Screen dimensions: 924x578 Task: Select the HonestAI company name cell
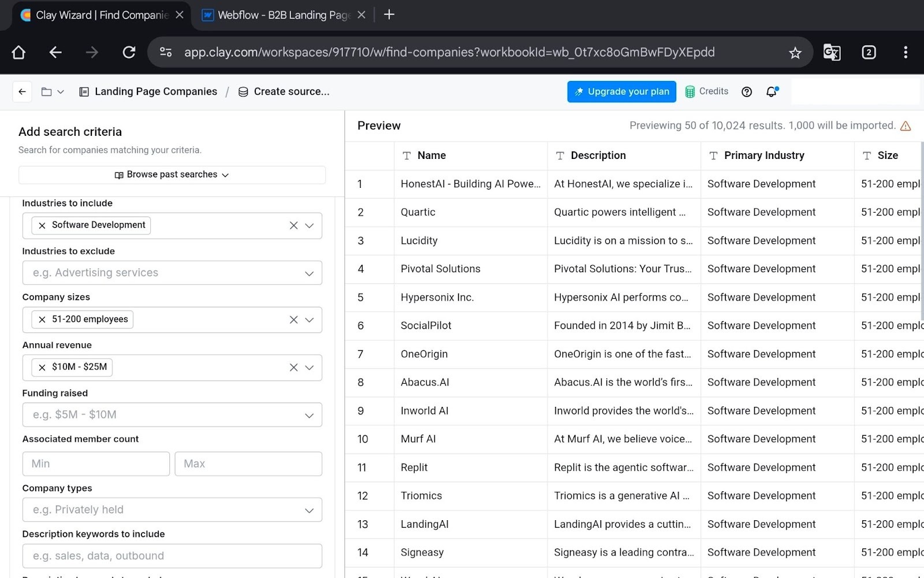(471, 184)
